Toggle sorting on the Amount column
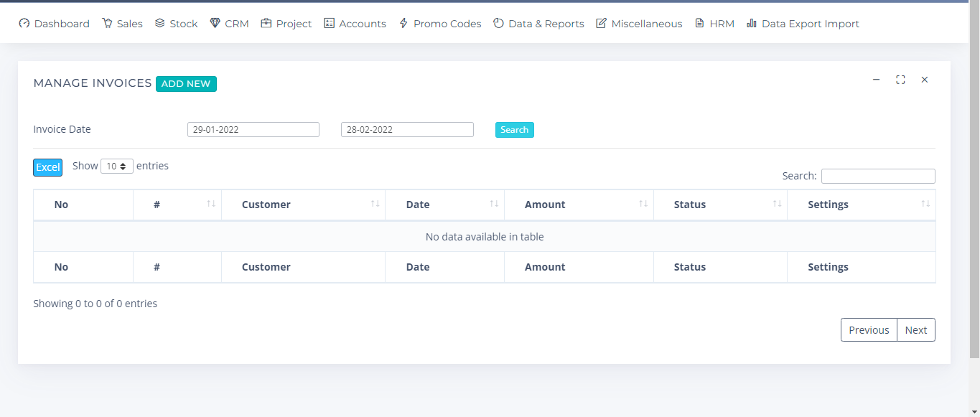Image resolution: width=980 pixels, height=417 pixels. click(643, 205)
